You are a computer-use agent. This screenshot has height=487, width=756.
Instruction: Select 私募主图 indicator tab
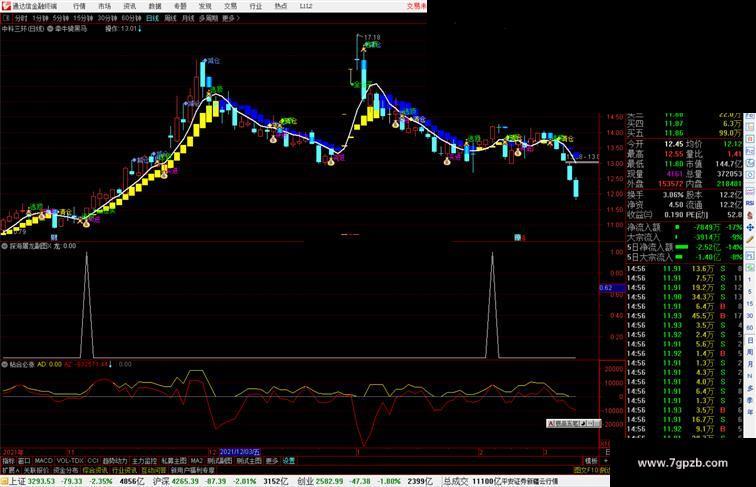click(174, 461)
